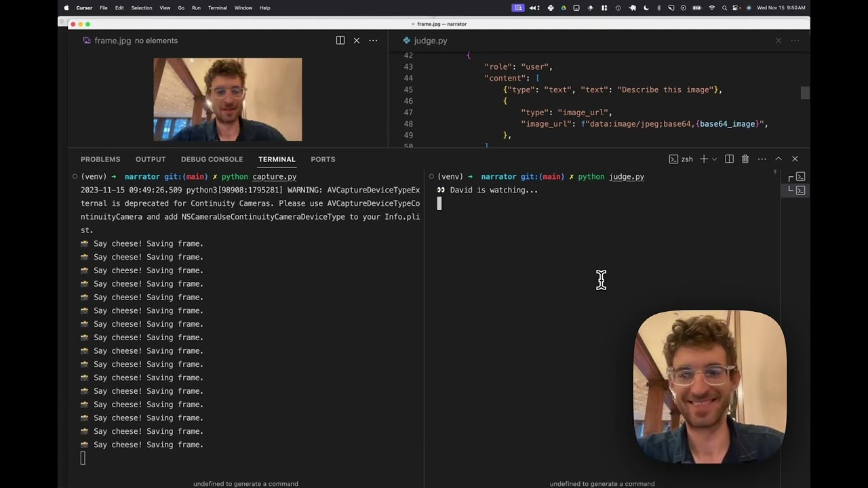The image size is (868, 488).
Task: Open more actions for frame.jpg editor
Action: pyautogui.click(x=373, y=41)
